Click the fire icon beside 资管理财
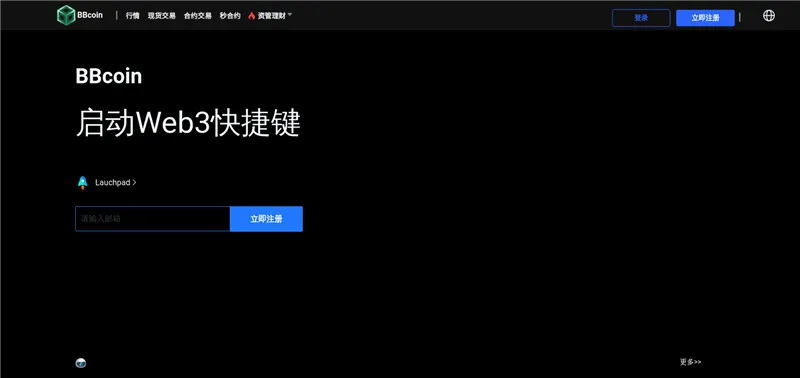800x378 pixels. [x=252, y=16]
